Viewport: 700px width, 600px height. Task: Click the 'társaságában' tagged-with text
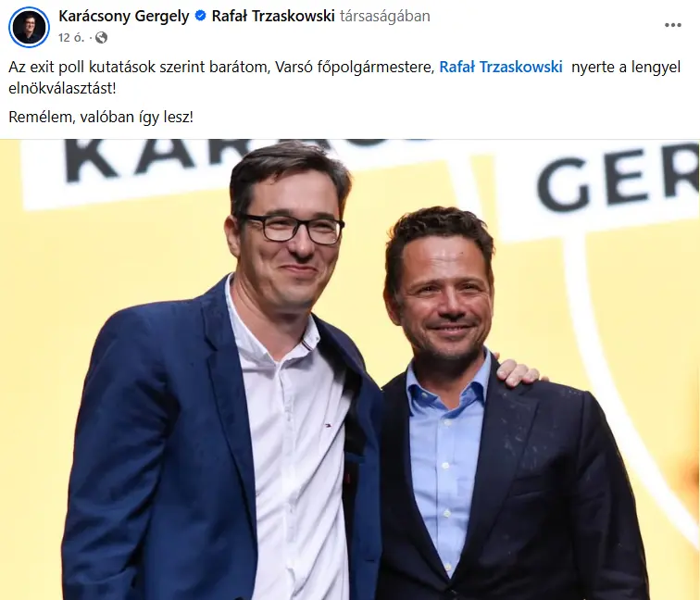coord(385,17)
